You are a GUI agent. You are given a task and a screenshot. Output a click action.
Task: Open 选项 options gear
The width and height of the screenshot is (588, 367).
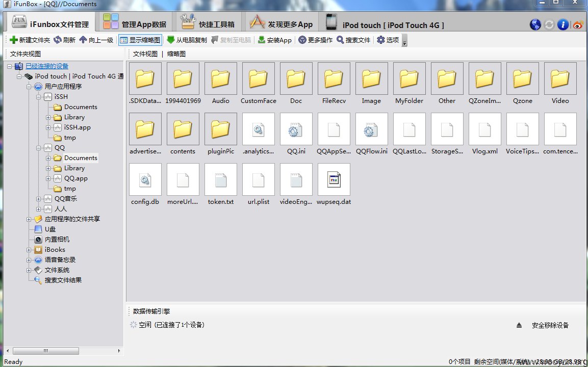(x=388, y=40)
